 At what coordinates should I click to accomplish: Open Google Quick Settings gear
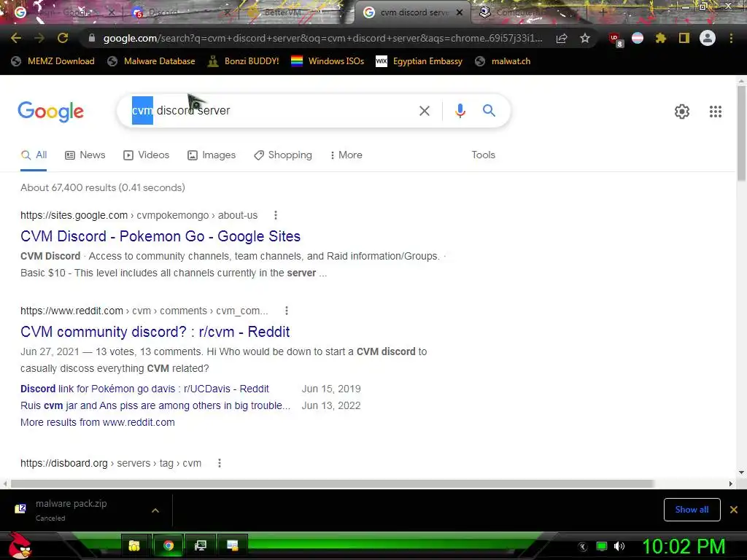tap(682, 112)
